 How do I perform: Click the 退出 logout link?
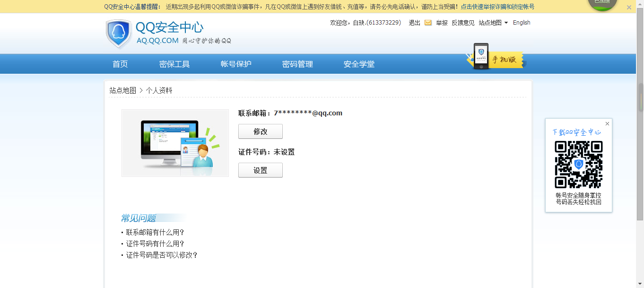(415, 23)
